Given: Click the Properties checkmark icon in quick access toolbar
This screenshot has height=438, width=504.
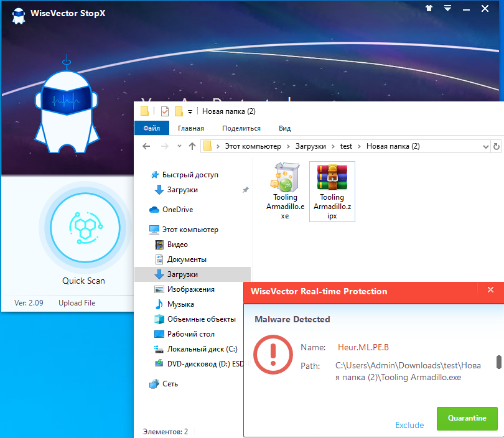Looking at the screenshot, I should (164, 111).
